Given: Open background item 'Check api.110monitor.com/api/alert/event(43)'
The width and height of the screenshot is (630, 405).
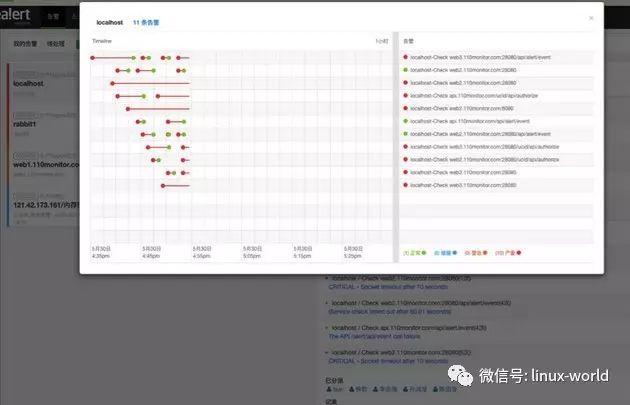Looking at the screenshot, I should (x=409, y=328).
